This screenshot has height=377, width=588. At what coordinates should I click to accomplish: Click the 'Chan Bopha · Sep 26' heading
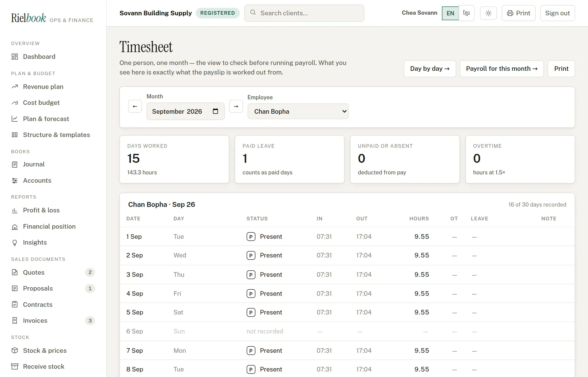pyautogui.click(x=162, y=205)
